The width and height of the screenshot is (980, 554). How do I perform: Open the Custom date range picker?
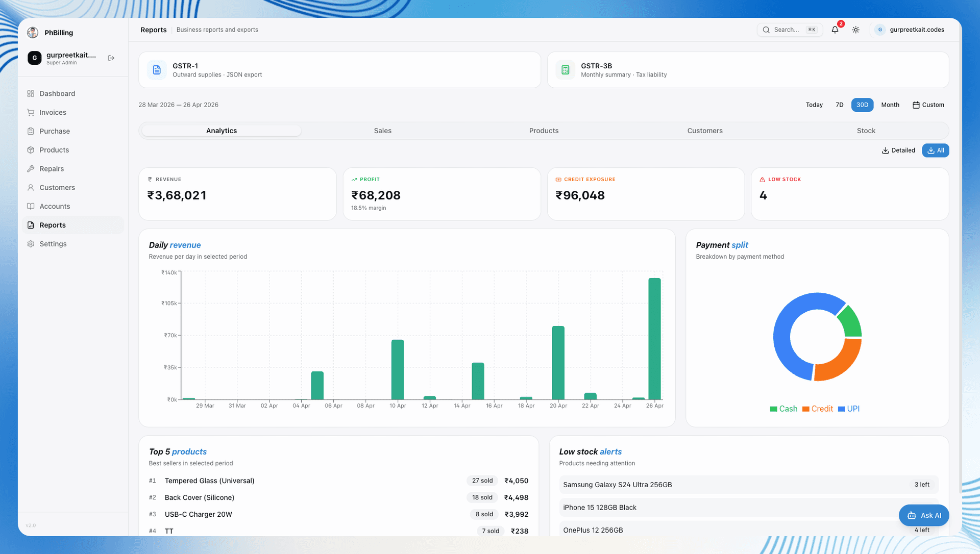pyautogui.click(x=928, y=105)
